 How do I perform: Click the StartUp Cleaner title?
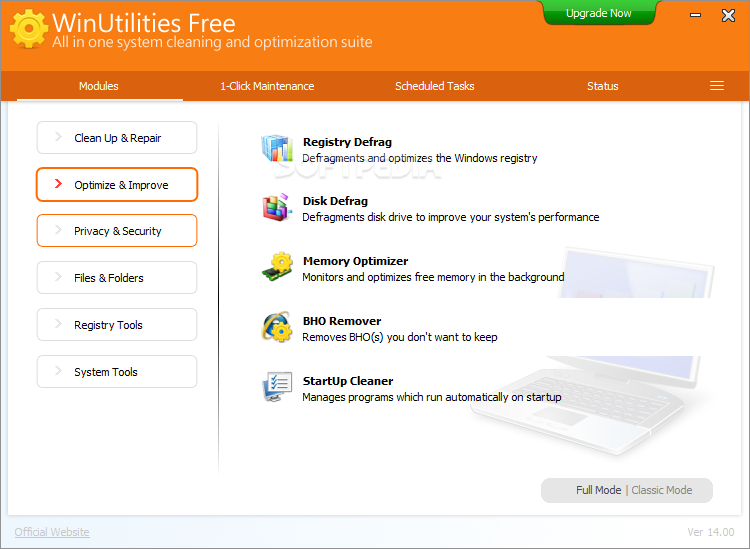tap(348, 381)
